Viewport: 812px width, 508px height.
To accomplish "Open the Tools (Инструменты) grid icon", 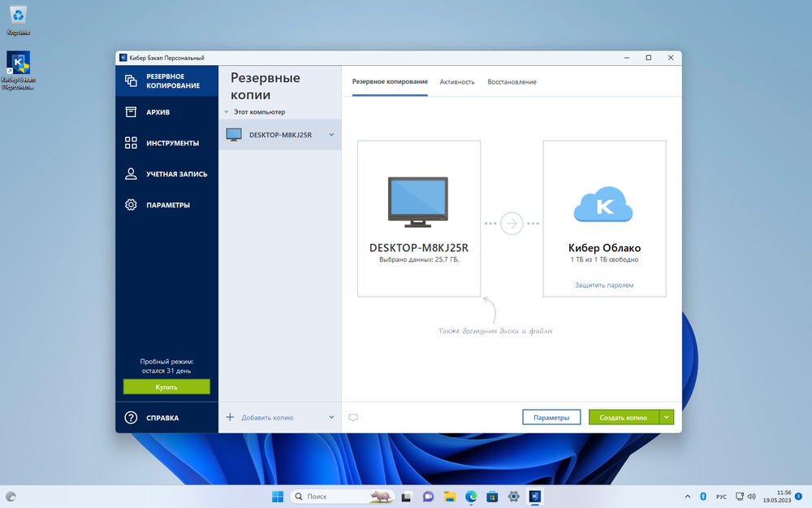I will coord(131,142).
